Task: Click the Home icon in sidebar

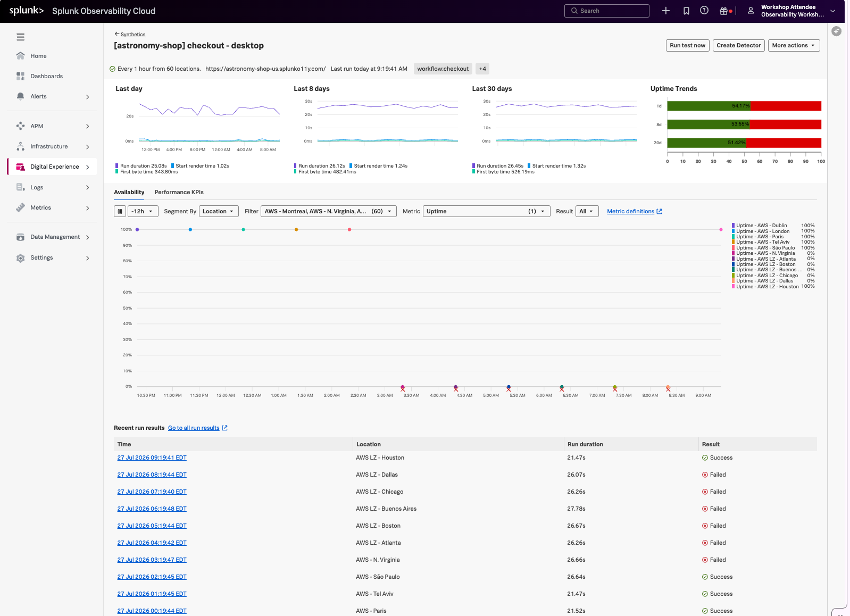Action: [20, 56]
